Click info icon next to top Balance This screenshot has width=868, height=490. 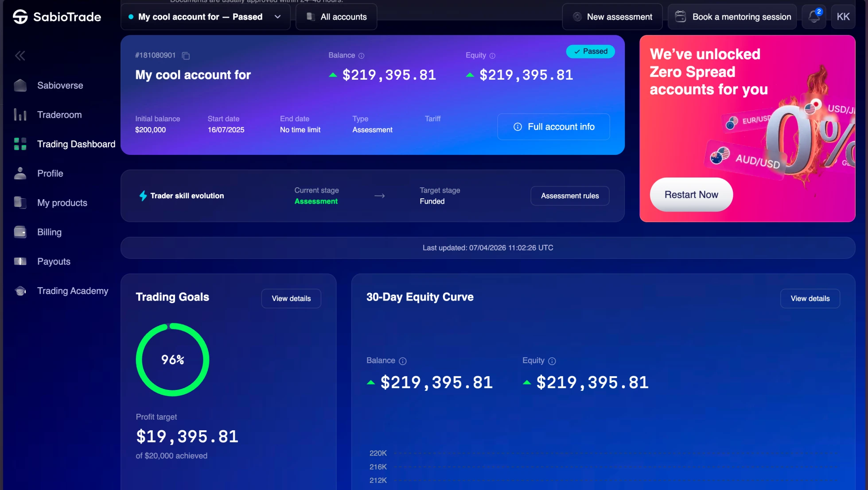click(361, 56)
